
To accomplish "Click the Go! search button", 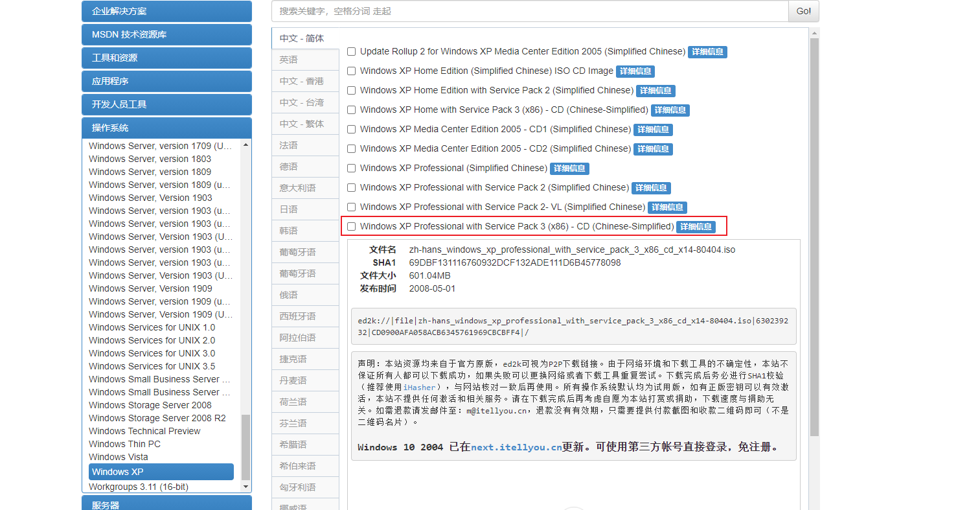I will pyautogui.click(x=804, y=11).
